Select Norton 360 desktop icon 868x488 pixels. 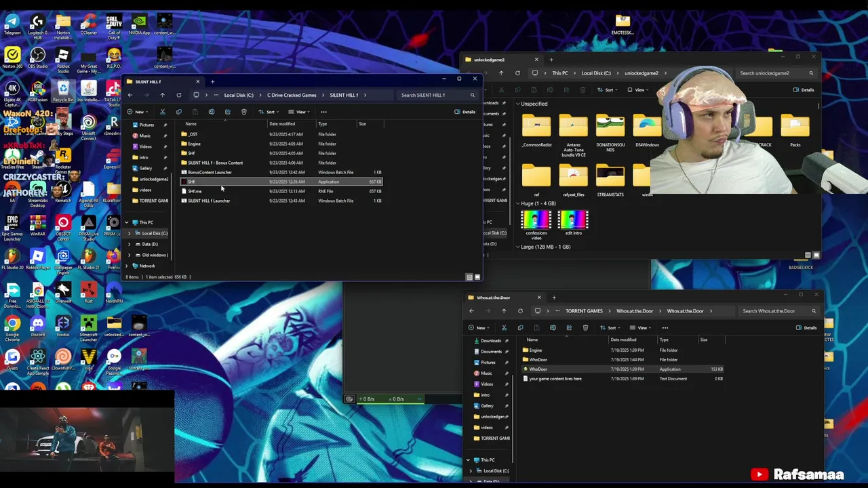coord(12,58)
